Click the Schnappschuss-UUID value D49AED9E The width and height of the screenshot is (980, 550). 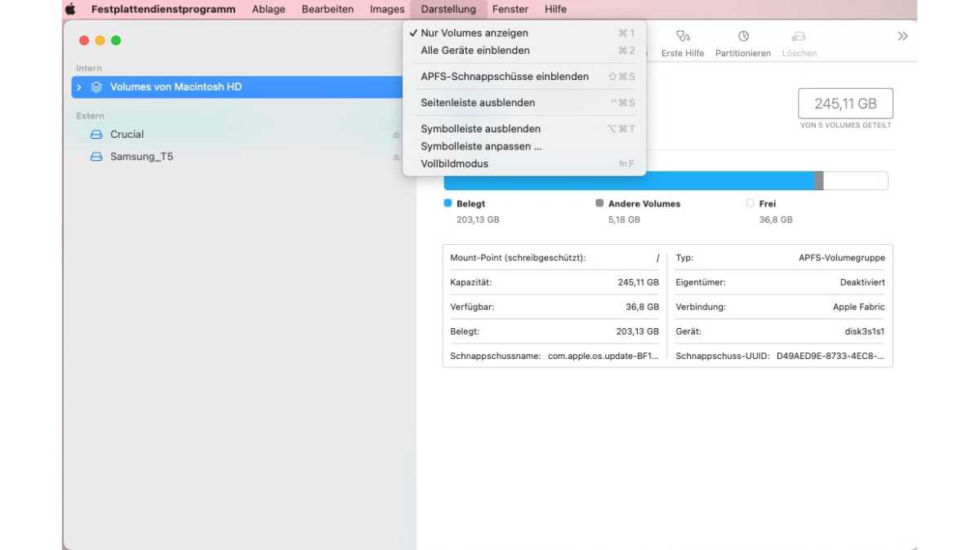831,357
